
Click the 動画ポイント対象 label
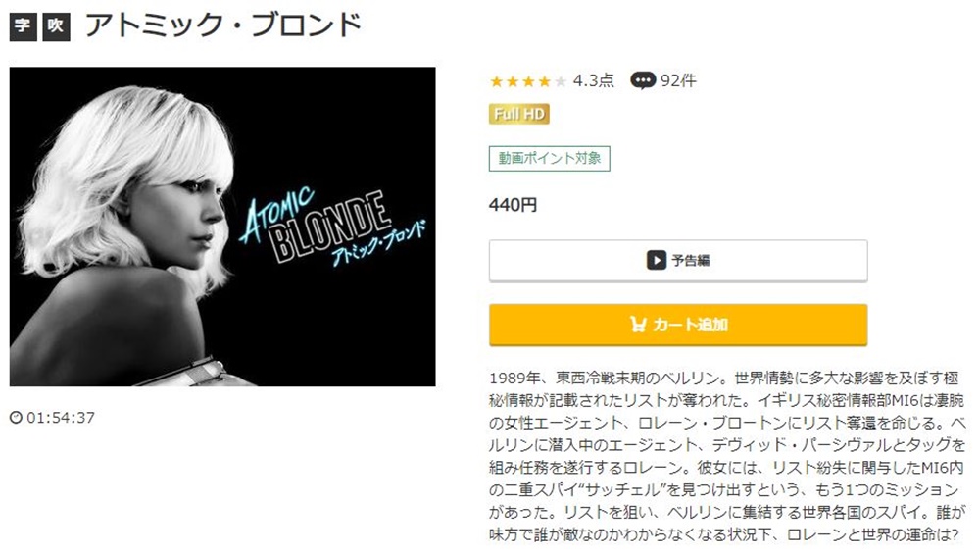550,158
